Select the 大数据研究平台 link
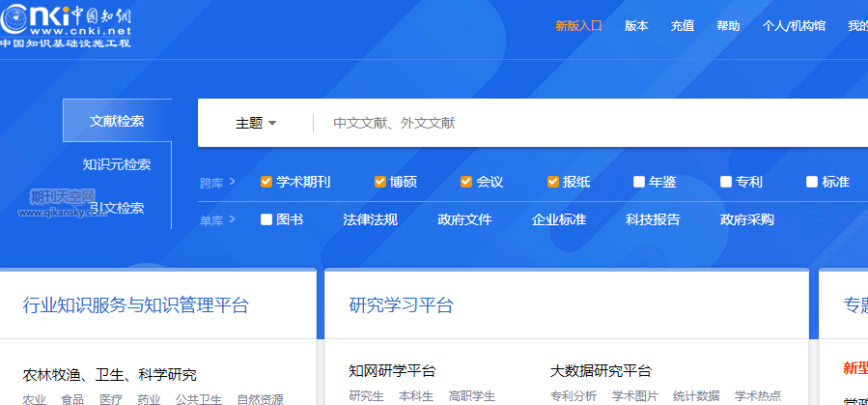This screenshot has width=868, height=405. 601,370
